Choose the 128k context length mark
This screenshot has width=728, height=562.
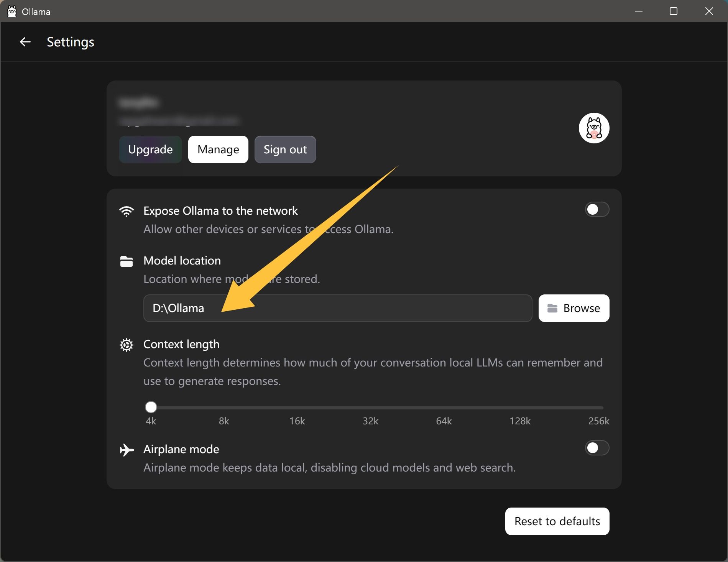tap(520, 408)
